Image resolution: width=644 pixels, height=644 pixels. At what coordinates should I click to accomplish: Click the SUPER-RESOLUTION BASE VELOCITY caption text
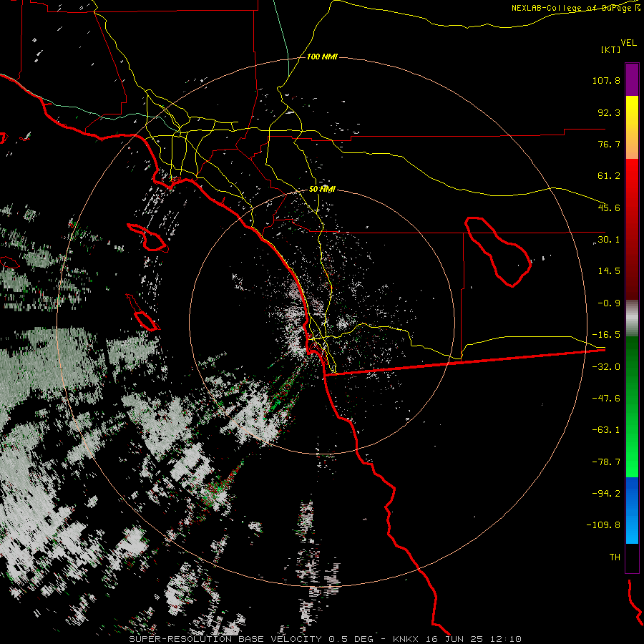[x=225, y=639]
